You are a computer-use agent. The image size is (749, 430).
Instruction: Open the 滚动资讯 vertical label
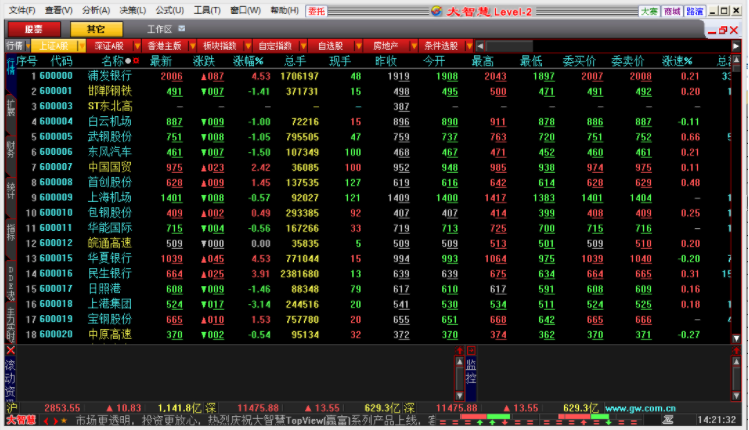(11, 379)
